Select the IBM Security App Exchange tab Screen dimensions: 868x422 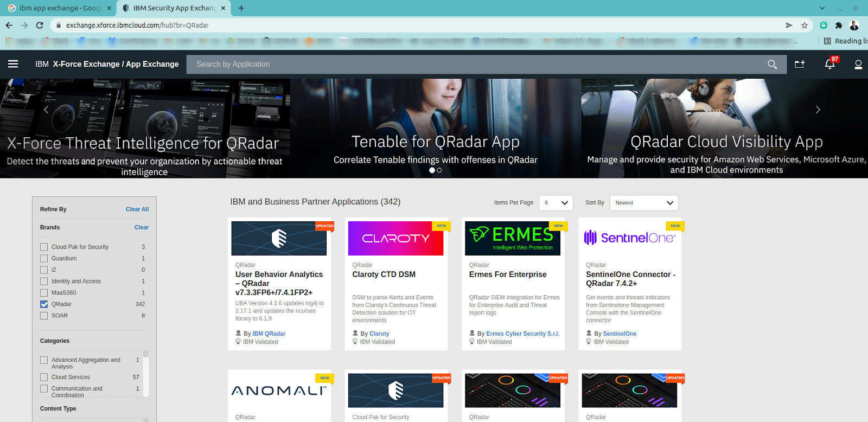point(174,8)
